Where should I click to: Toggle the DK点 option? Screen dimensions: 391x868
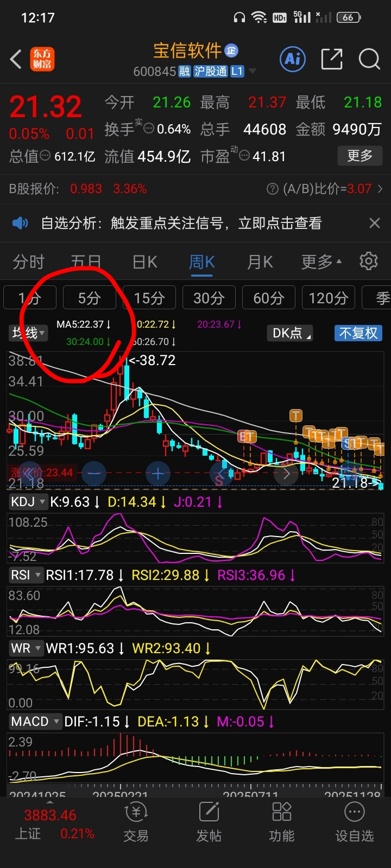click(290, 333)
